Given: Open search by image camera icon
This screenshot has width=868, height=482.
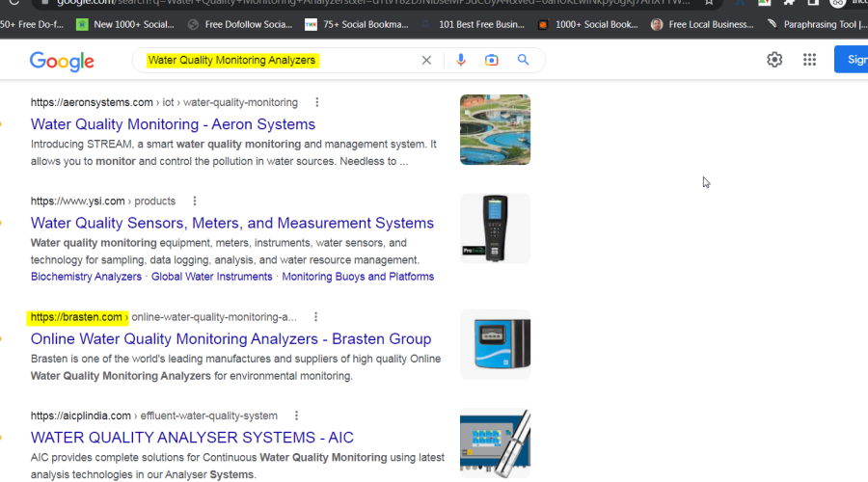Looking at the screenshot, I should [x=492, y=60].
